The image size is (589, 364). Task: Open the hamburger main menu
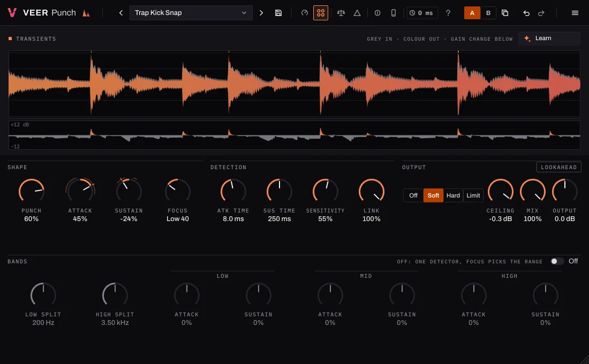(x=575, y=13)
